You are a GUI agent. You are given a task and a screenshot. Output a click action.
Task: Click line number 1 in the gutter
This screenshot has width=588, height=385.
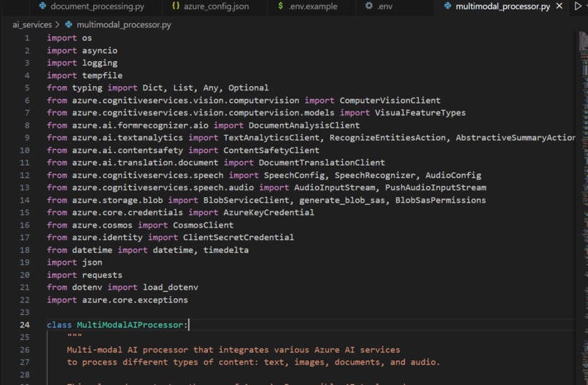tap(27, 38)
